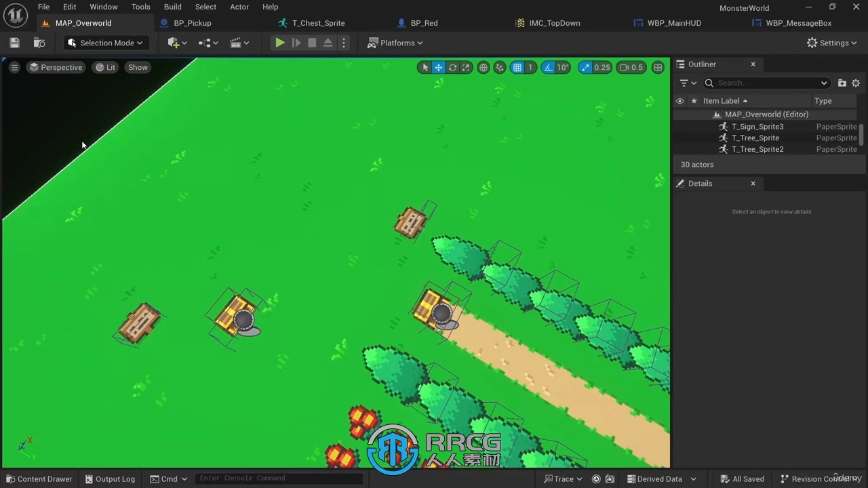Viewport: 868px width, 488px height.
Task: Open the Browse to asset icon beside Save
Action: point(39,43)
